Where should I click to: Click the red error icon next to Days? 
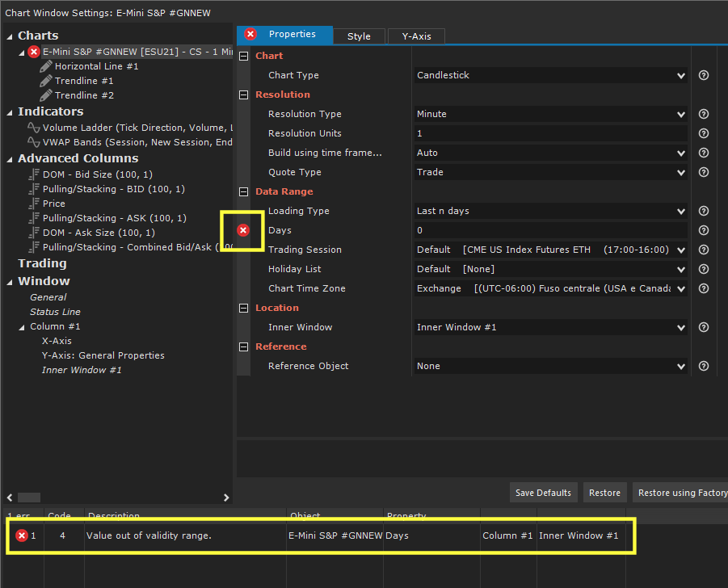pyautogui.click(x=243, y=230)
